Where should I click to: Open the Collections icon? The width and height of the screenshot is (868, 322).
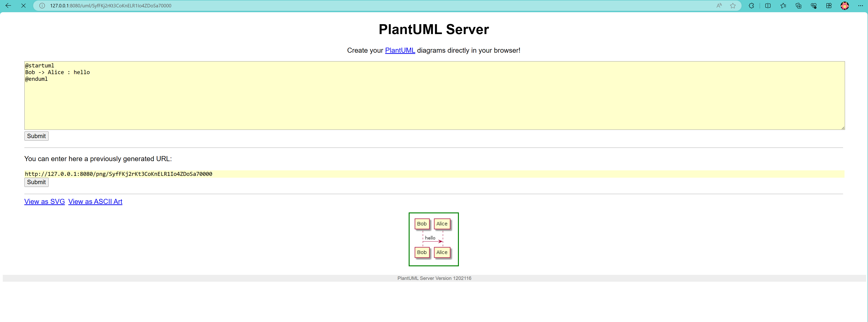798,6
